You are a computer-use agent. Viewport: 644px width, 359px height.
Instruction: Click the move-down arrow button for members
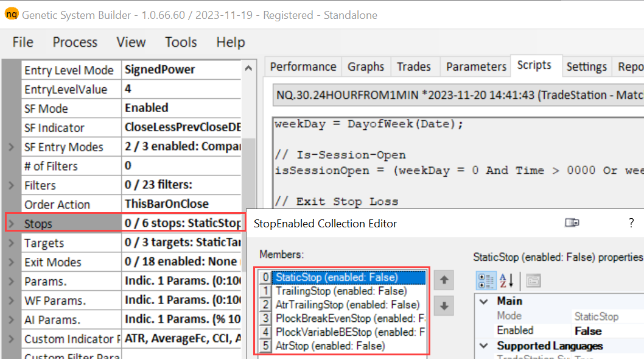click(x=444, y=306)
